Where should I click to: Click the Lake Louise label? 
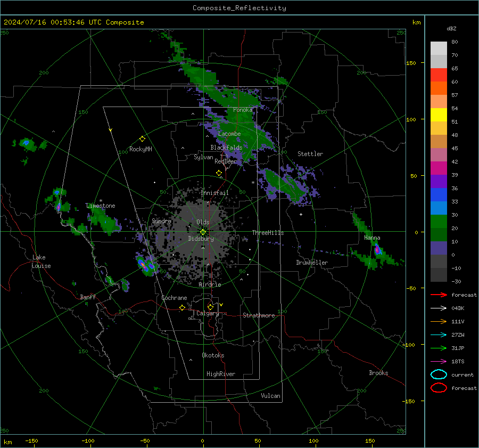click(x=41, y=262)
